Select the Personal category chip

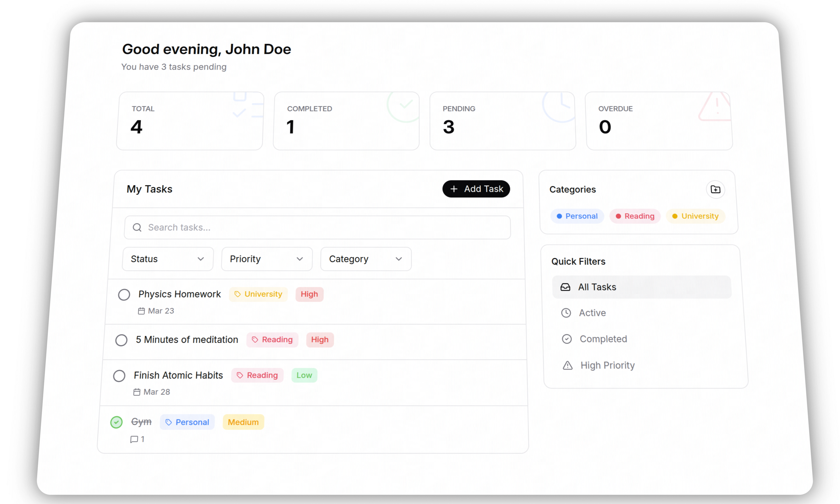[577, 216]
